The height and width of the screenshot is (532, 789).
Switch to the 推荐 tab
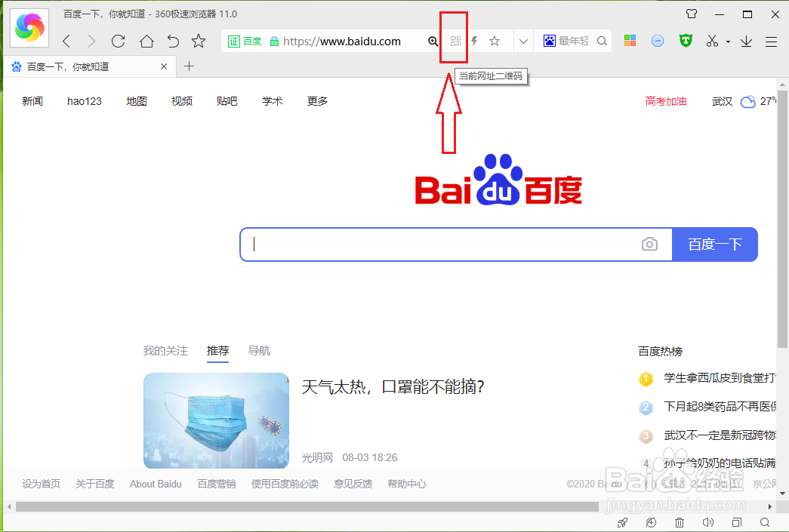(217, 350)
